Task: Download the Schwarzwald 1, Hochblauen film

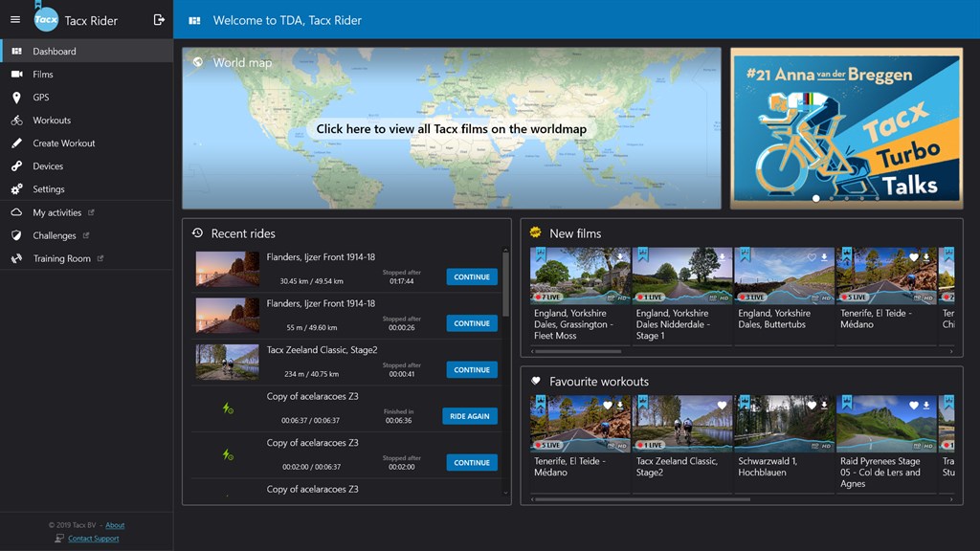Action: (824, 405)
